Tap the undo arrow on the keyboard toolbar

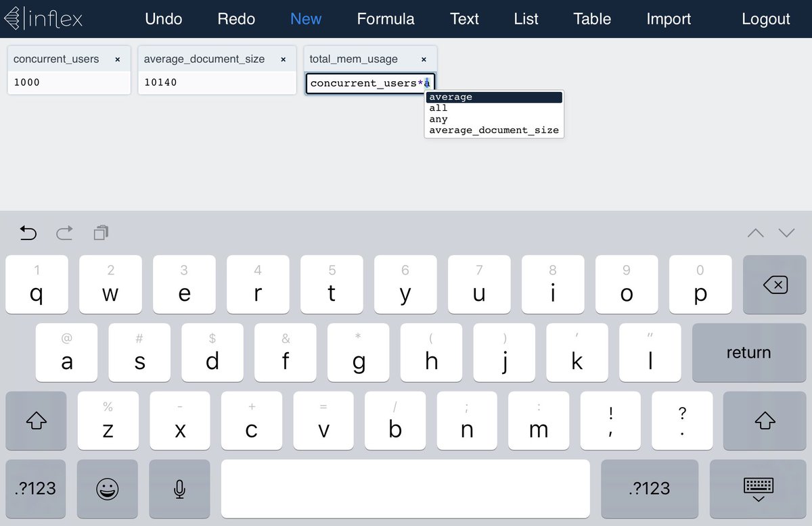click(x=27, y=233)
